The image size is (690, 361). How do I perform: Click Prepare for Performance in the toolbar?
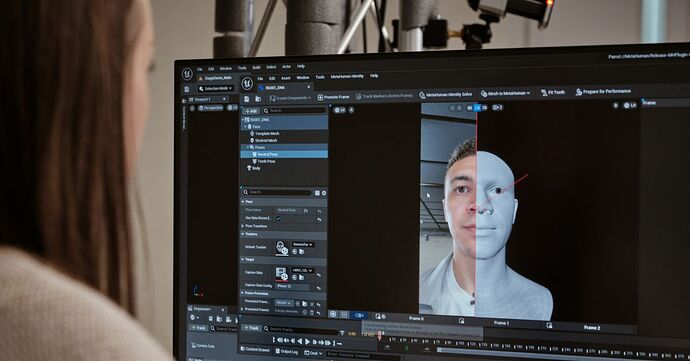pyautogui.click(x=603, y=92)
